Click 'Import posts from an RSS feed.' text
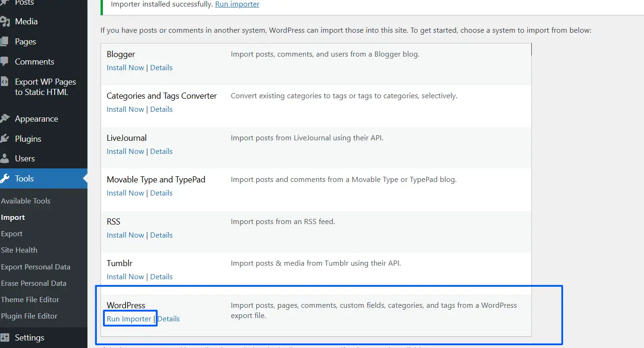Viewport: 644px width, 348px height. pyautogui.click(x=283, y=222)
